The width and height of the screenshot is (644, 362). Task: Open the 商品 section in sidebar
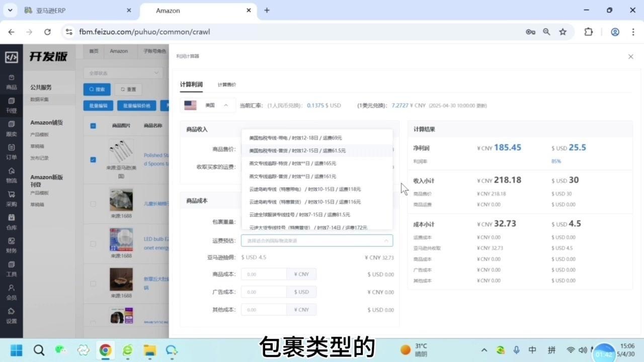11,82
